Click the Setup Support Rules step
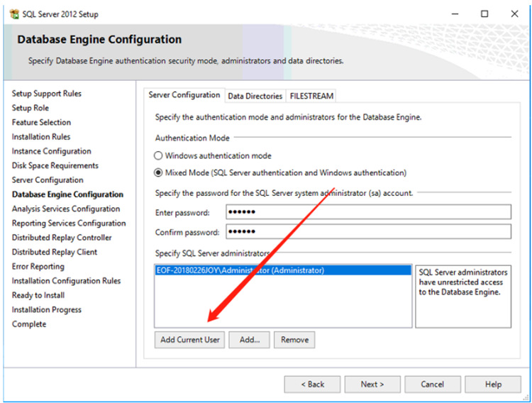The height and width of the screenshot is (403, 532). pos(47,94)
